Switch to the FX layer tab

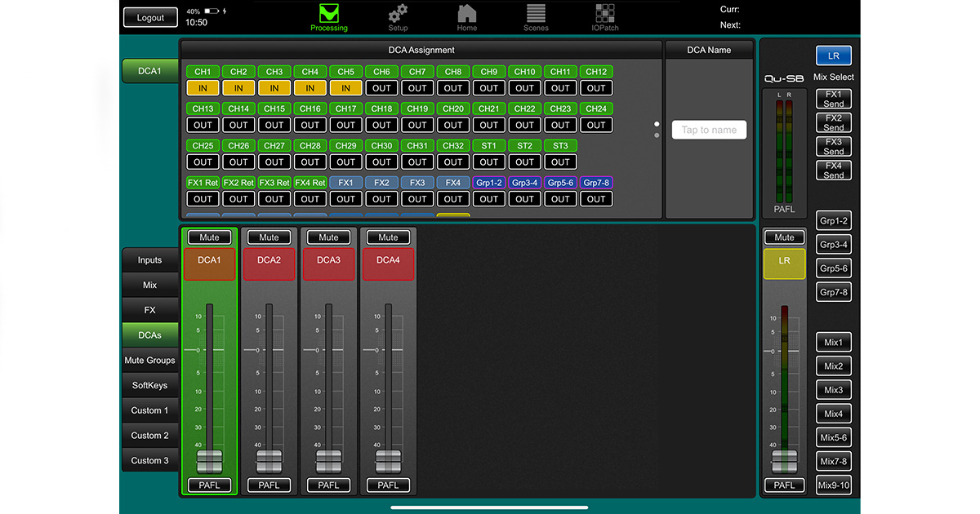point(149,310)
